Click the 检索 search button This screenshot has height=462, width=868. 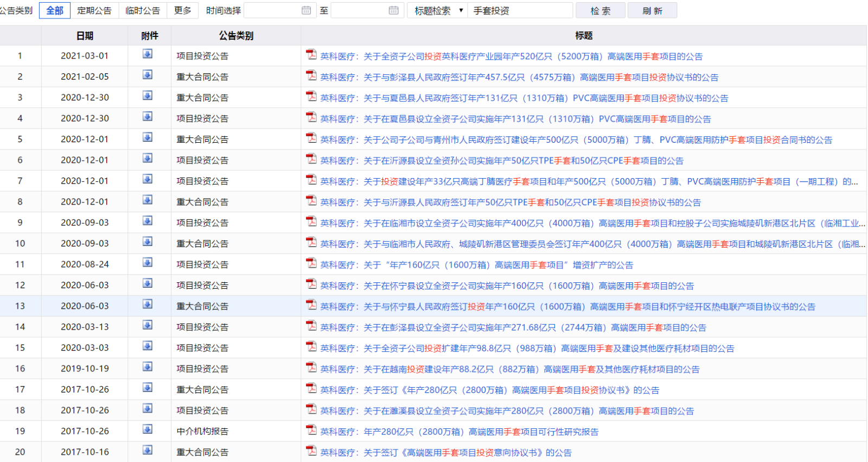click(x=601, y=10)
